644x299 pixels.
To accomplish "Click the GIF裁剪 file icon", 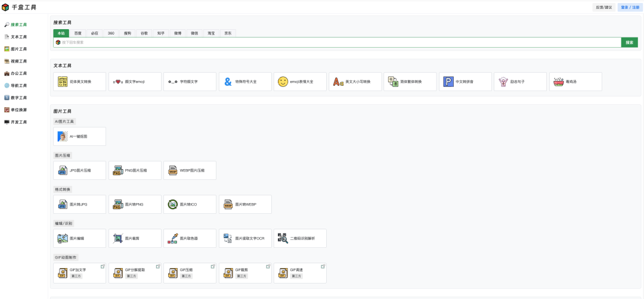I will 228,273.
